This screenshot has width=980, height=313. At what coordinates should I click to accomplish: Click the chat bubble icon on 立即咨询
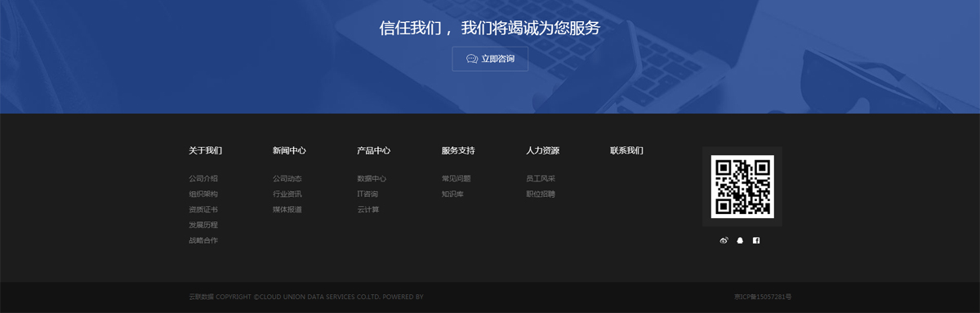472,59
